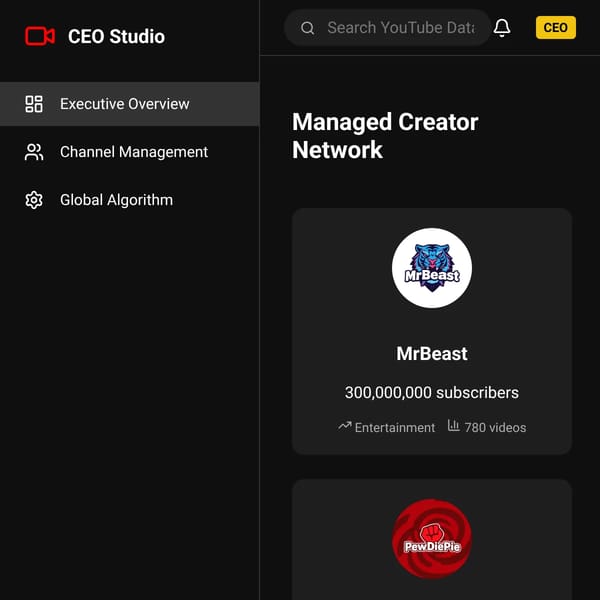Click the CEO Studio title text
This screenshot has width=600, height=600.
point(116,37)
